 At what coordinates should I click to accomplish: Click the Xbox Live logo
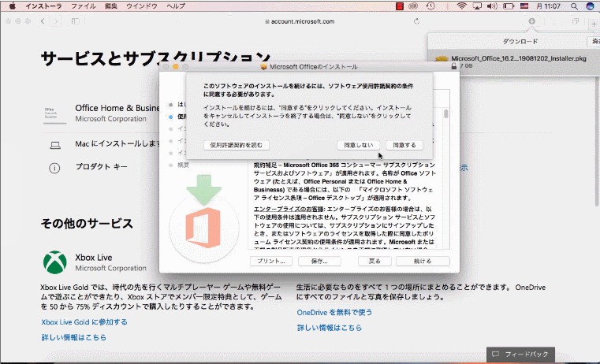[54, 262]
